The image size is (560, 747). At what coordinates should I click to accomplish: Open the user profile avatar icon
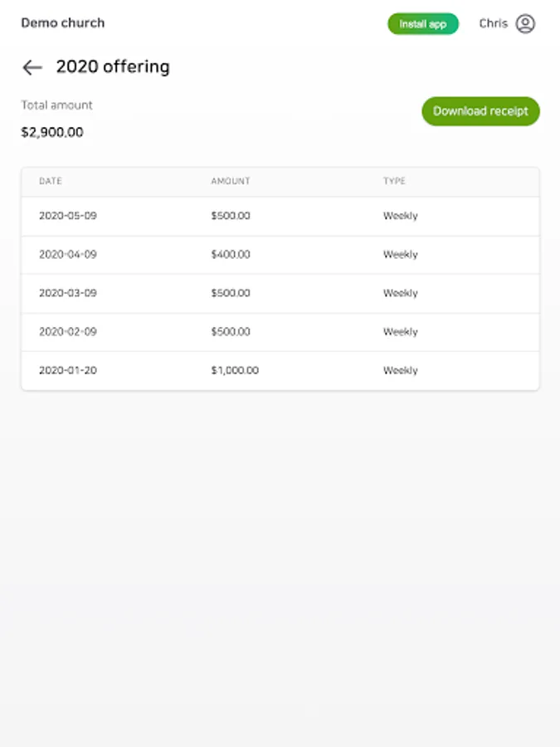pos(525,23)
